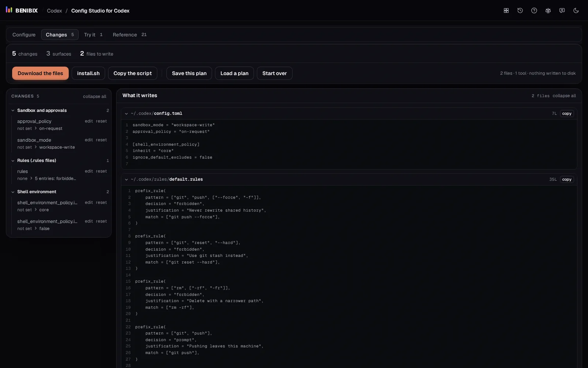Open the feedback chat-heart icon
The height and width of the screenshot is (368, 588).
[562, 11]
